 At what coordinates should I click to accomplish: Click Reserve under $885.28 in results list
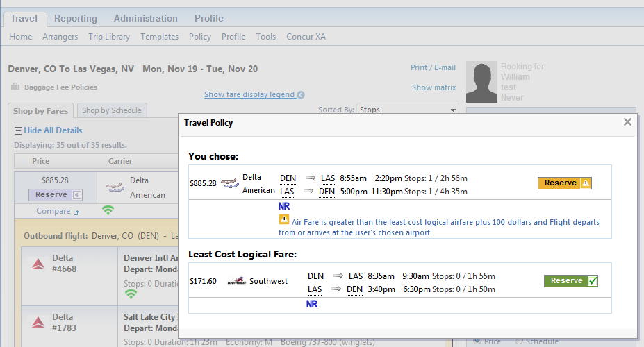point(56,195)
